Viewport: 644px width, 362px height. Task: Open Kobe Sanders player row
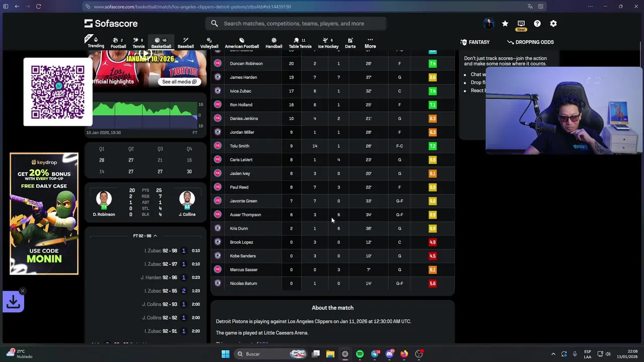click(x=333, y=256)
